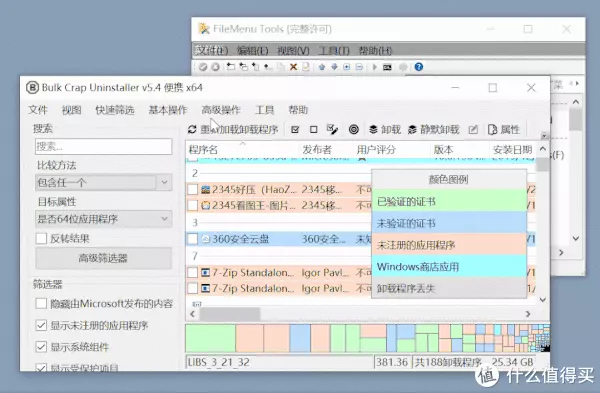Click the 2345好压 row application icon

tap(205, 189)
